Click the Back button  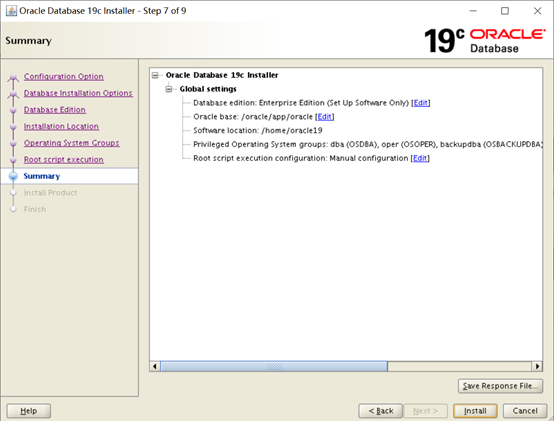(x=381, y=411)
